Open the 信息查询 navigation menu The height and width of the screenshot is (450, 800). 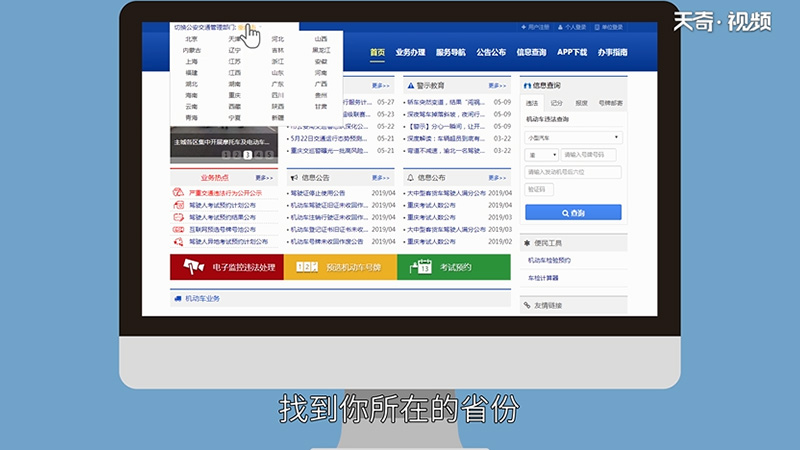531,52
